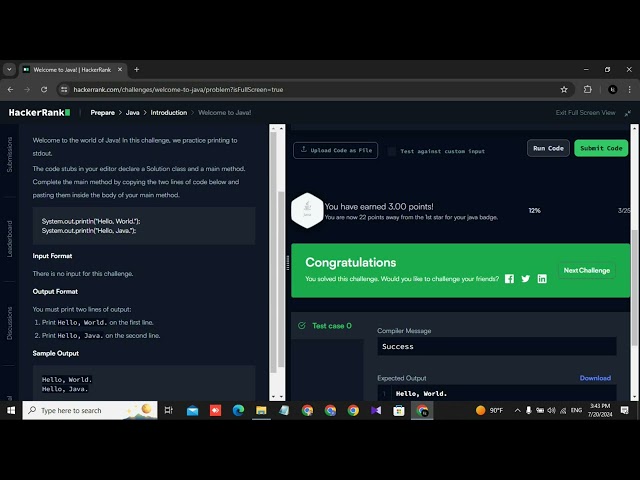
Task: Click the right panel vertical scrollbar thumb
Action: [x=634, y=288]
